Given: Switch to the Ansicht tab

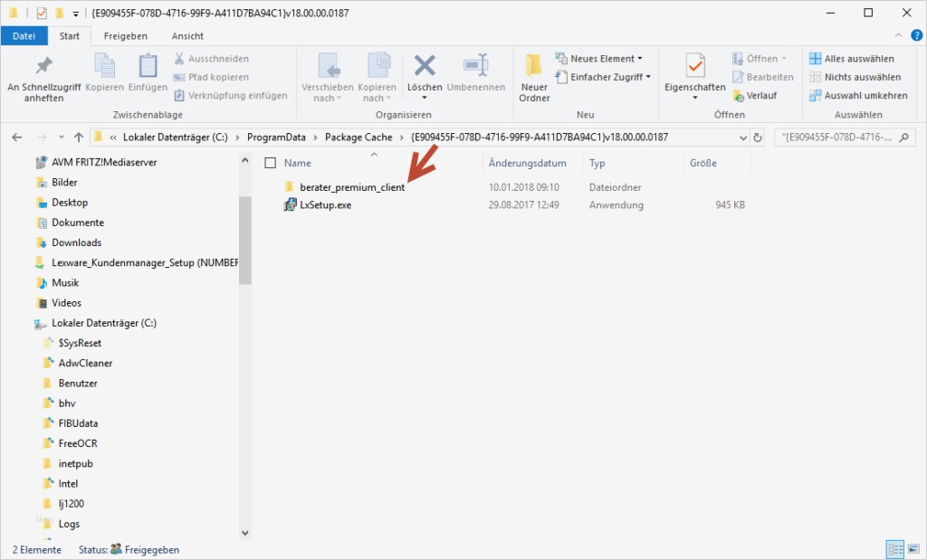Looking at the screenshot, I should pyautogui.click(x=187, y=35).
